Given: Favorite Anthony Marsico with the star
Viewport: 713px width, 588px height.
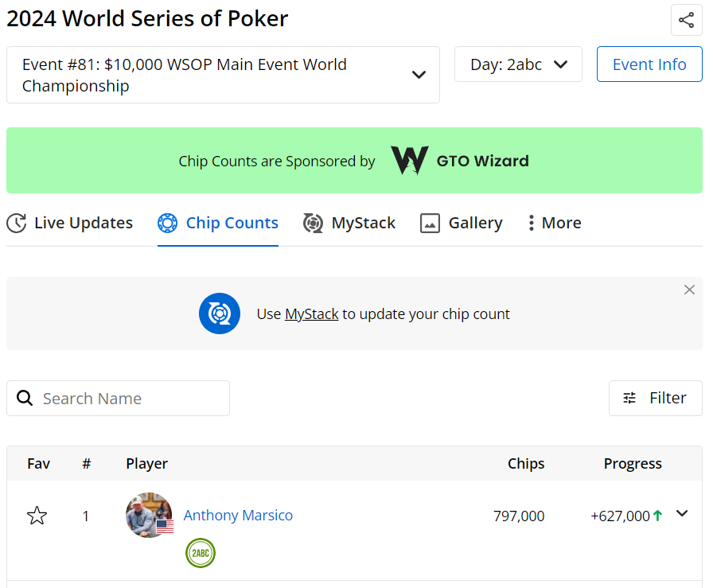Looking at the screenshot, I should click(37, 516).
